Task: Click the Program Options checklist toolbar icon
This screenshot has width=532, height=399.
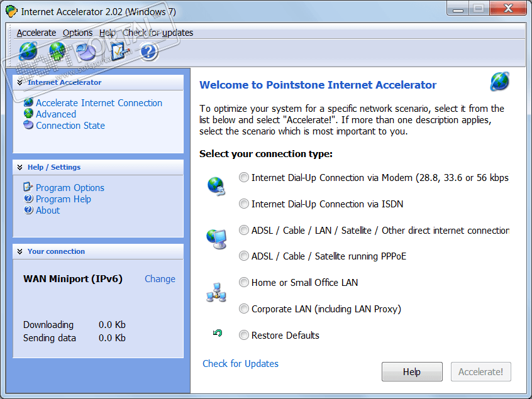Action: pyautogui.click(x=119, y=51)
